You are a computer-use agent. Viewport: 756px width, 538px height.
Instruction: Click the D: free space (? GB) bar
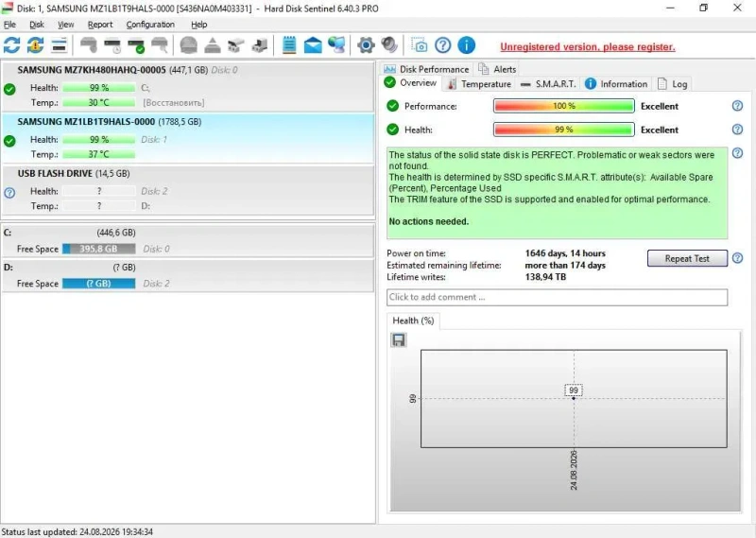(x=99, y=284)
